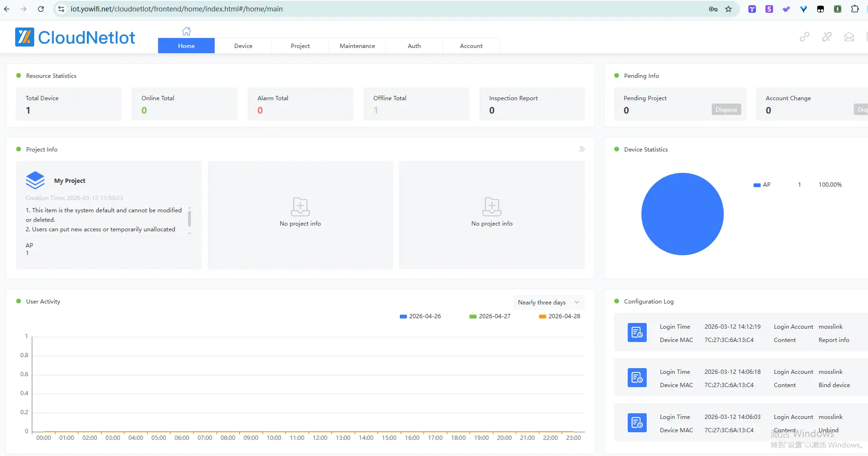This screenshot has width=868, height=456.
Task: Go back with browser back arrow
Action: pos(7,9)
